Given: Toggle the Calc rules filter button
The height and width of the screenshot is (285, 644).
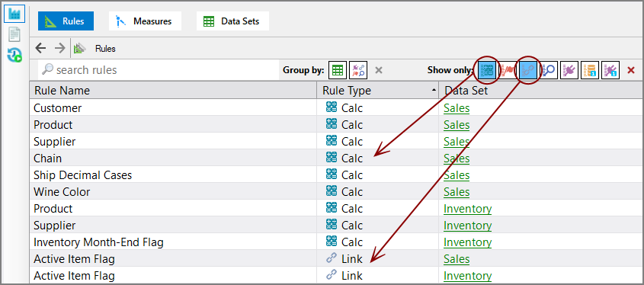Looking at the screenshot, I should pos(487,70).
